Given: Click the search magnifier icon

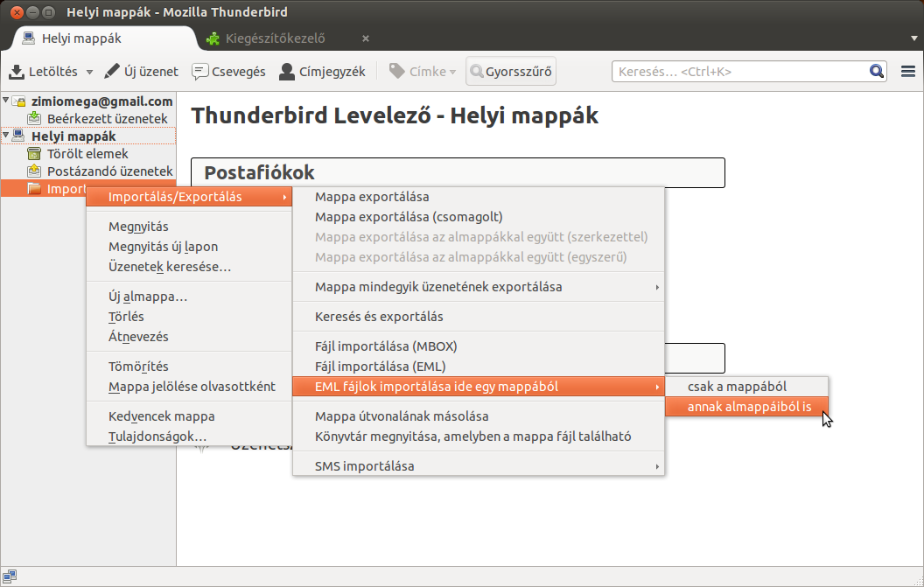Looking at the screenshot, I should click(x=877, y=72).
